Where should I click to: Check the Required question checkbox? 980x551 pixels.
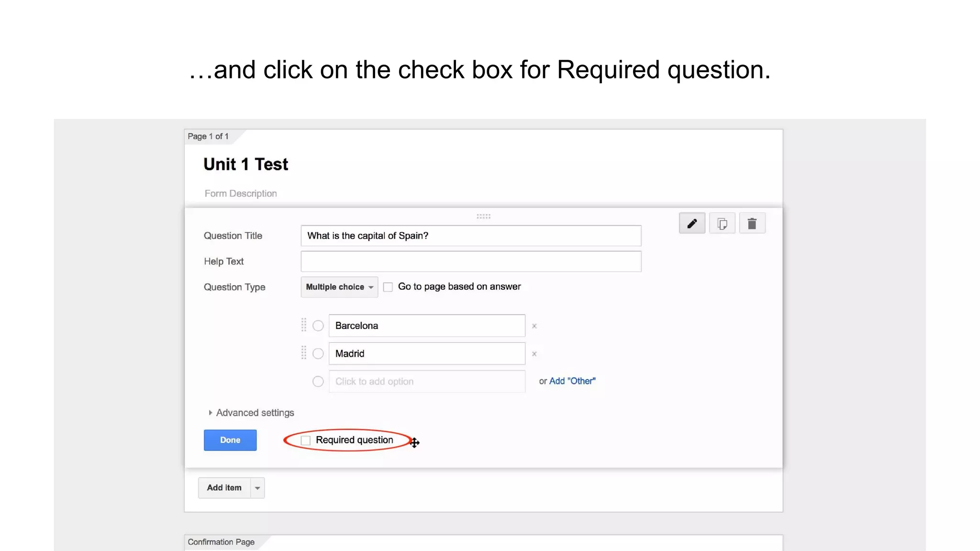(306, 441)
